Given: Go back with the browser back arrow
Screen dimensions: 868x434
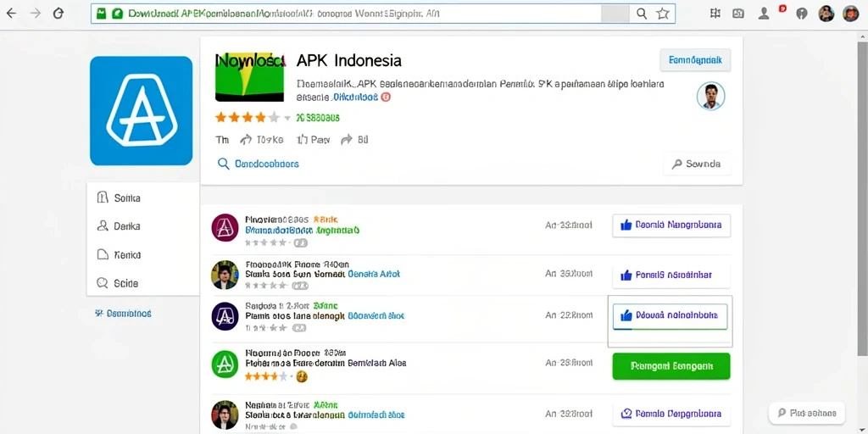Looking at the screenshot, I should pyautogui.click(x=11, y=14).
